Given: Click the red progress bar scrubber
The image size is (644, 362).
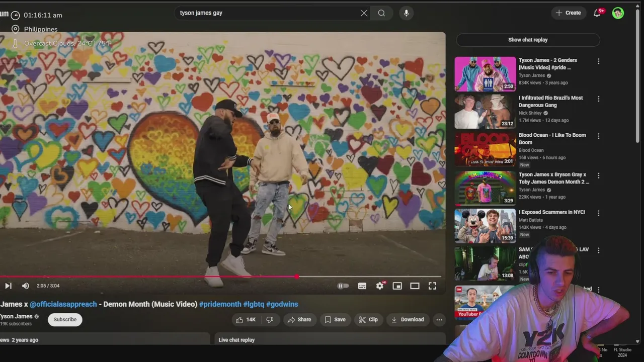Looking at the screenshot, I should pyautogui.click(x=297, y=277).
